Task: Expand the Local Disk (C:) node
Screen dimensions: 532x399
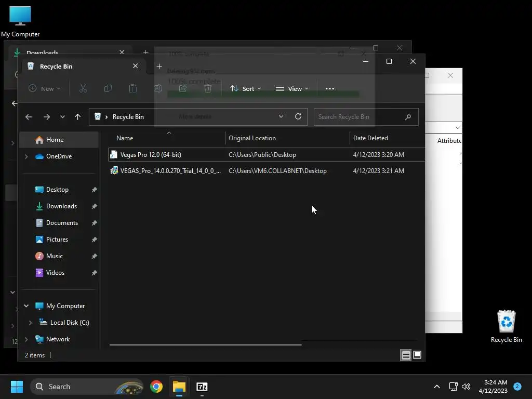Action: 30,323
